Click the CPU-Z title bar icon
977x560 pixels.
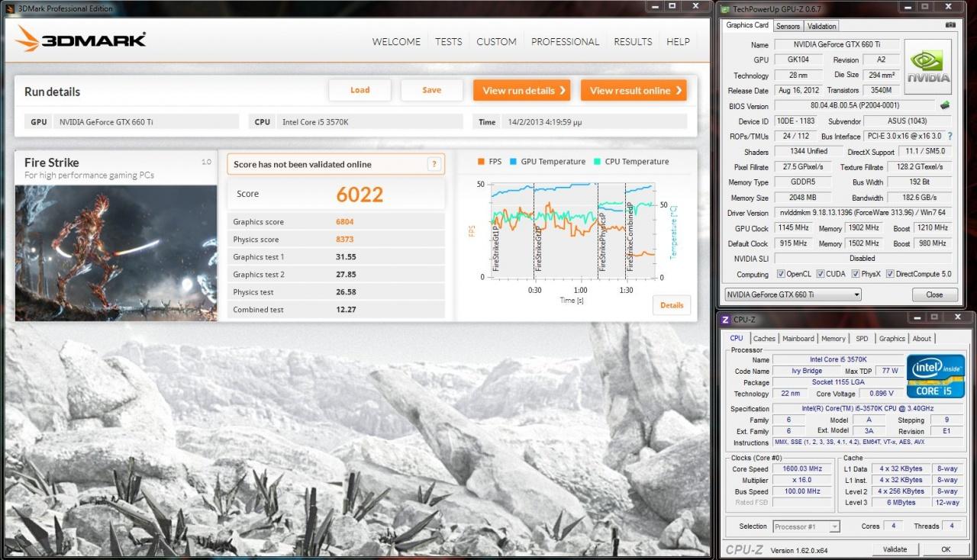click(x=725, y=320)
